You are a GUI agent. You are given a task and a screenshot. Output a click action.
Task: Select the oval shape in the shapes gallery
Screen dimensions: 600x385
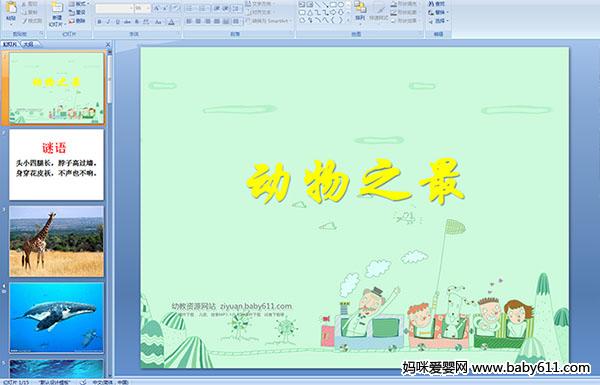341,4
